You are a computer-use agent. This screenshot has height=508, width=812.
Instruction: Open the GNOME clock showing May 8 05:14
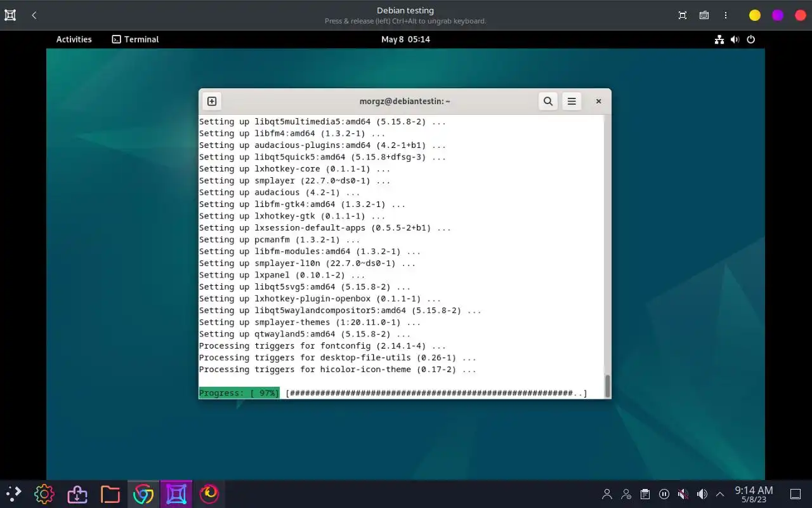click(405, 39)
